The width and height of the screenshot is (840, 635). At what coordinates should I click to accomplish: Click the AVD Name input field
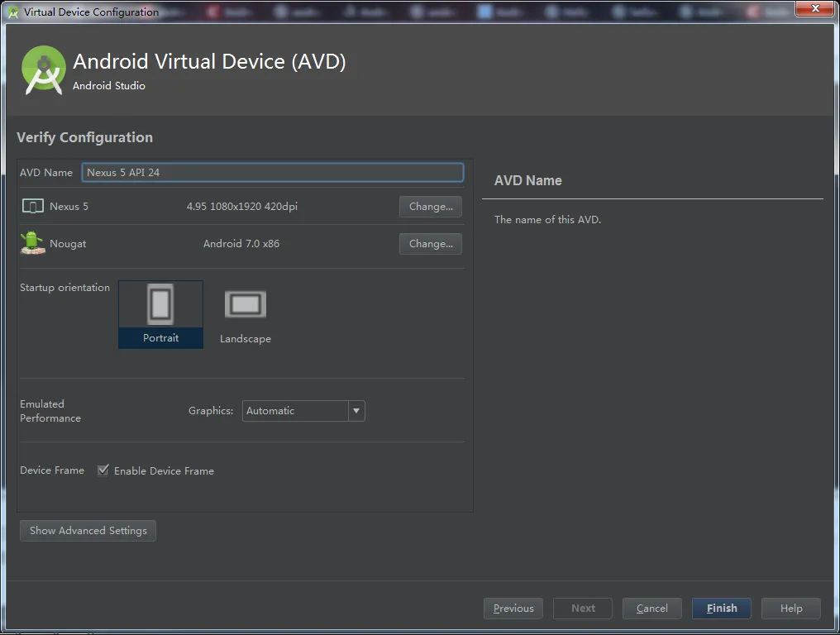pyautogui.click(x=273, y=173)
